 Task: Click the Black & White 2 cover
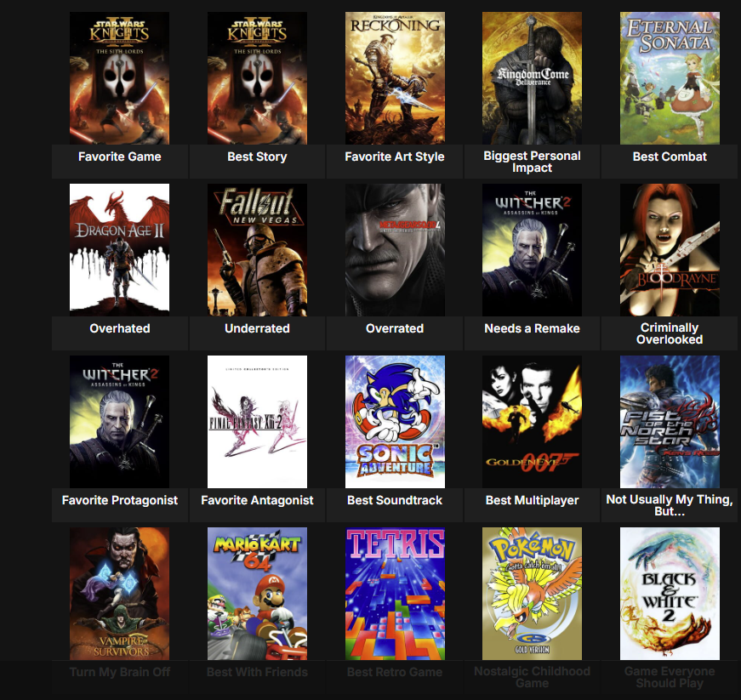click(670, 594)
